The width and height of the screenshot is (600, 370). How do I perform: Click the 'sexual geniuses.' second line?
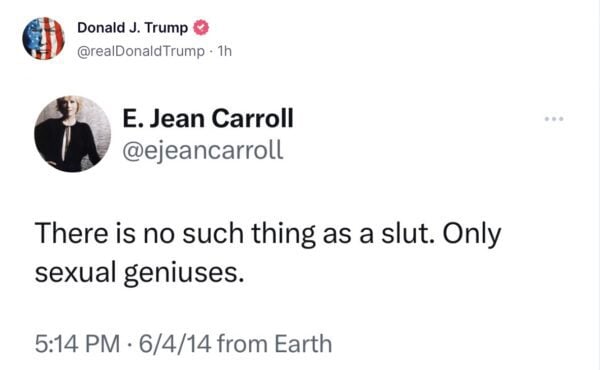click(x=139, y=273)
